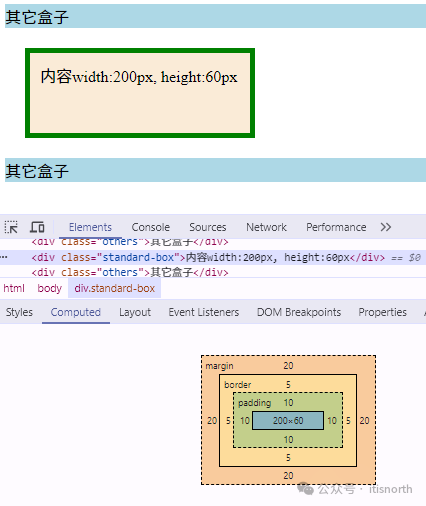Open the Properties pane
426x506 pixels.
[x=383, y=312]
